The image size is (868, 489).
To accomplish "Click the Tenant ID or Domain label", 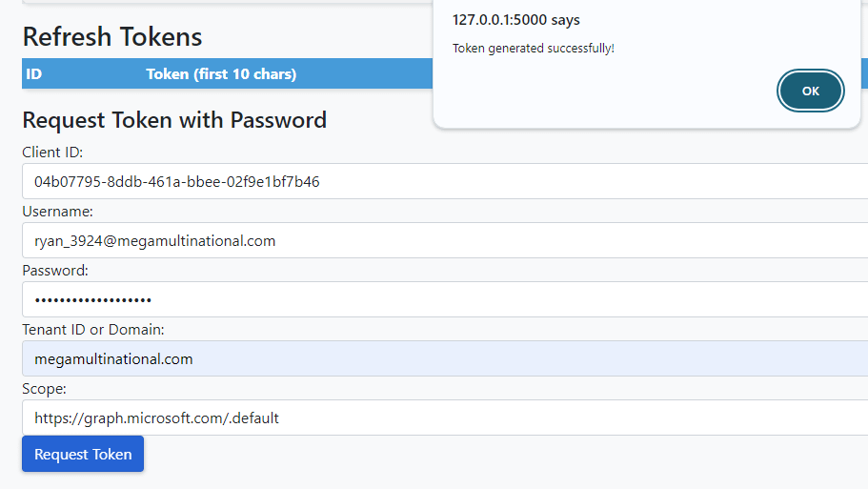I will coord(93,330).
